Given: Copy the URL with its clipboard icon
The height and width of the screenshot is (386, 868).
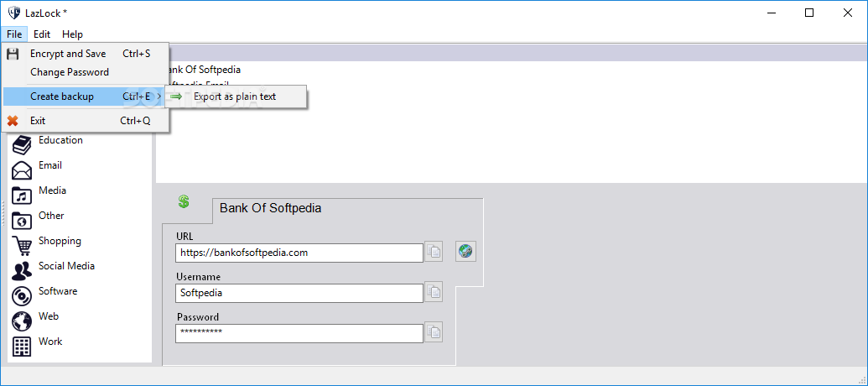Looking at the screenshot, I should coord(434,253).
